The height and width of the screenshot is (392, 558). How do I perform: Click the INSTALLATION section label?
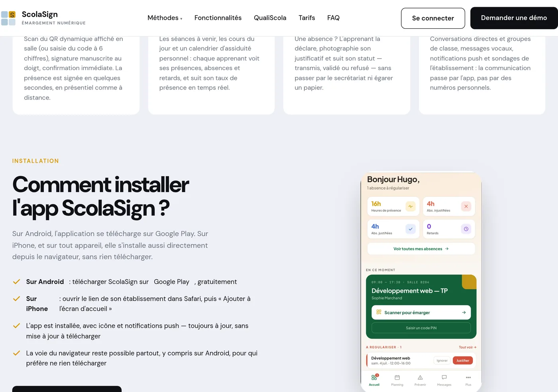pyautogui.click(x=35, y=161)
